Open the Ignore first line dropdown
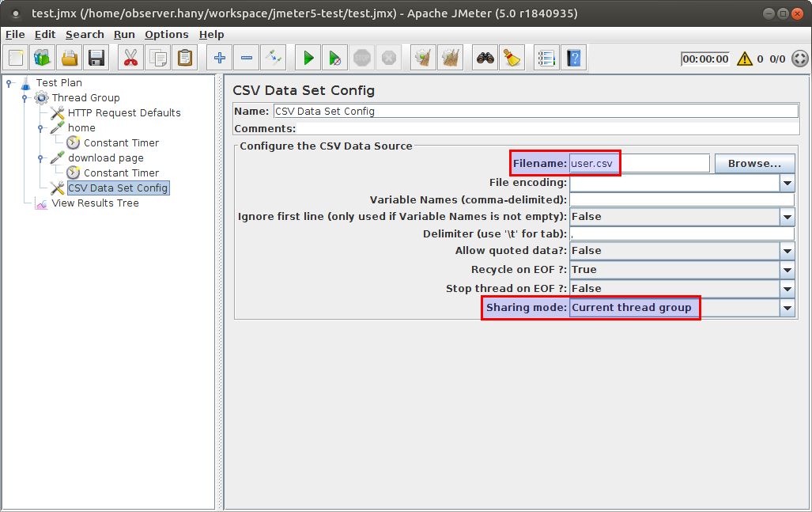Screen dimensions: 812x512 coord(787,217)
